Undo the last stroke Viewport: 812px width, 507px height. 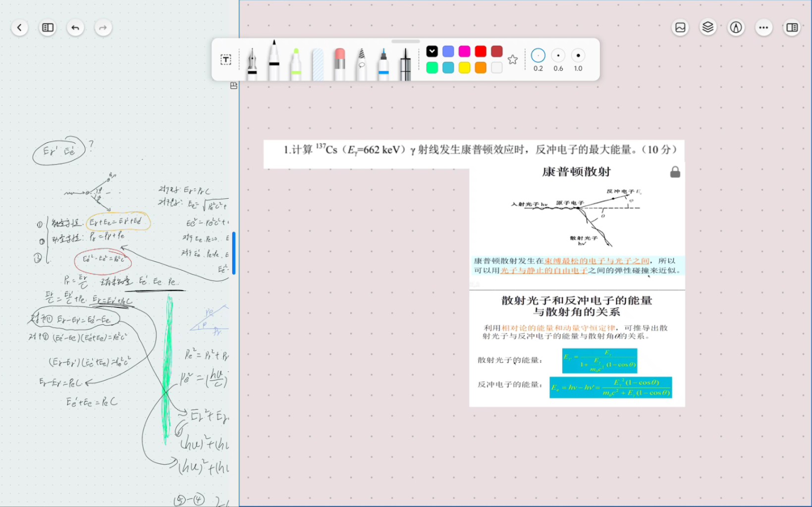(x=75, y=28)
